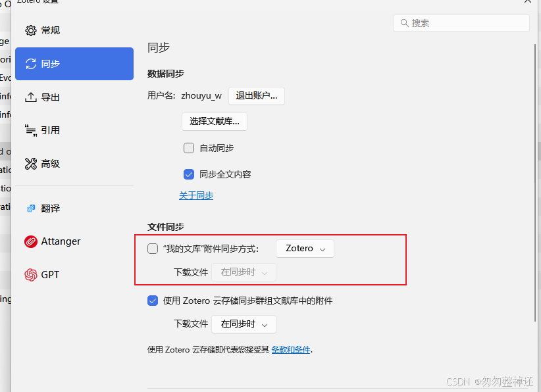Open the 翻译 plugin settings
This screenshot has height=392, width=541.
(74, 208)
